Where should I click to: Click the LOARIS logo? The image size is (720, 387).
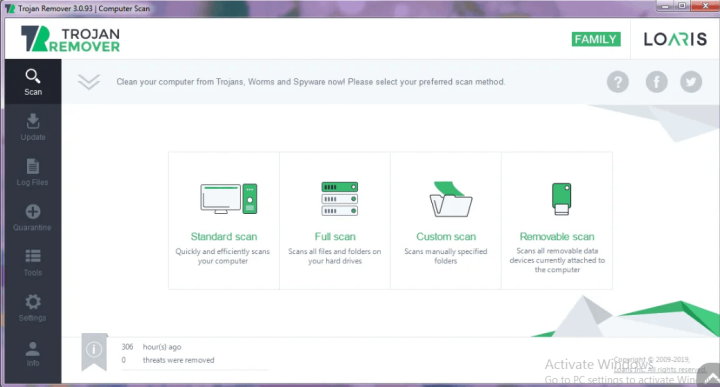coord(675,39)
